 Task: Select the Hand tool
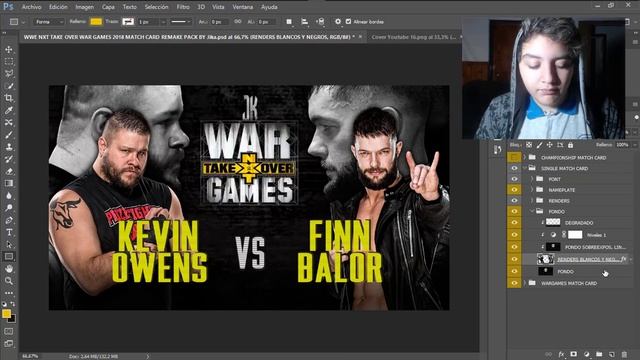(x=9, y=269)
